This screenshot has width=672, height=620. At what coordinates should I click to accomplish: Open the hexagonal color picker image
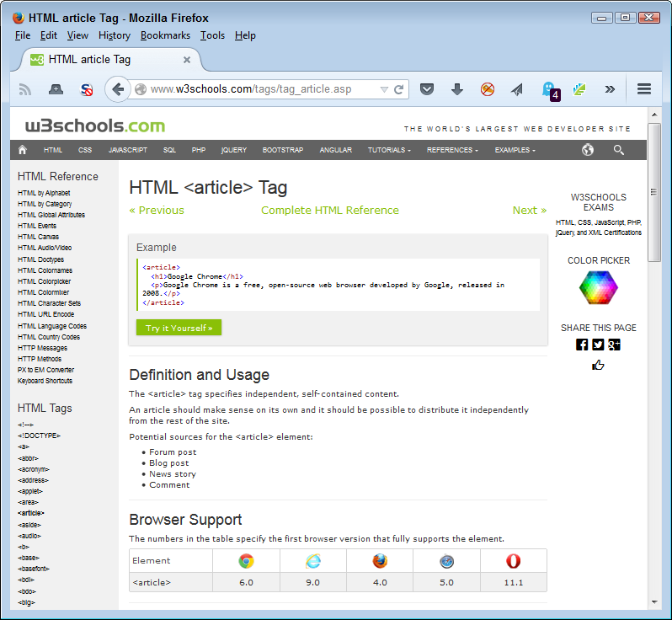598,287
